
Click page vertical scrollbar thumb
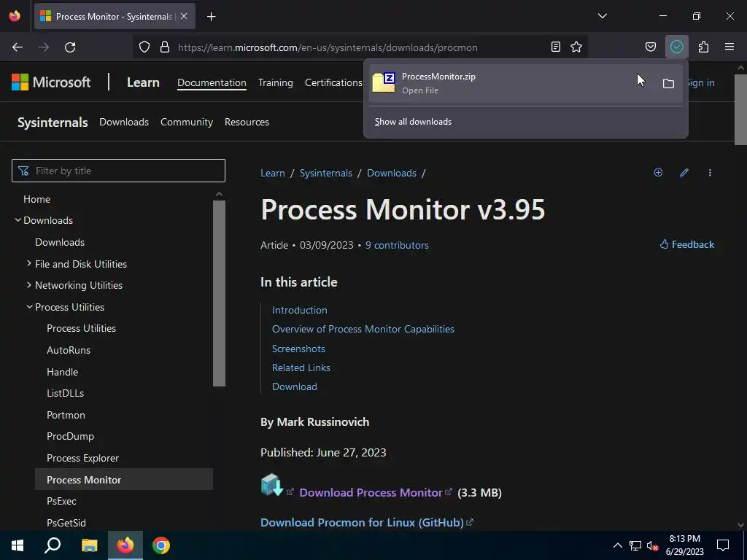740,109
